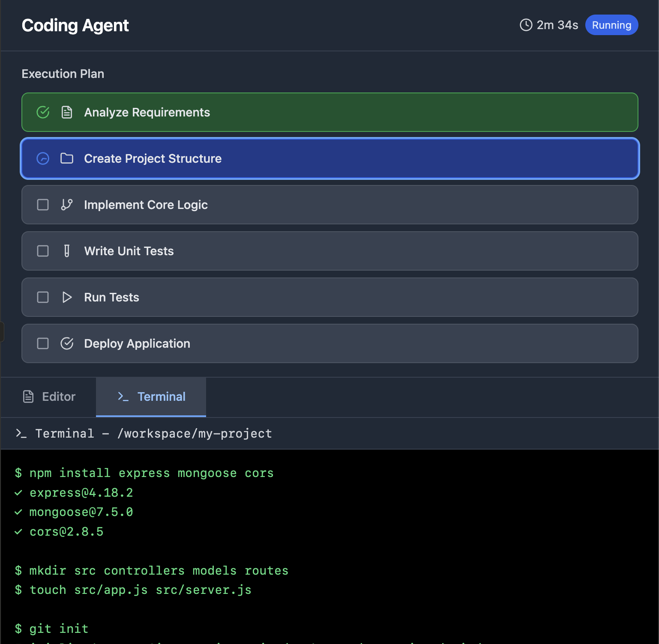Click the Running status badge

[x=611, y=25]
